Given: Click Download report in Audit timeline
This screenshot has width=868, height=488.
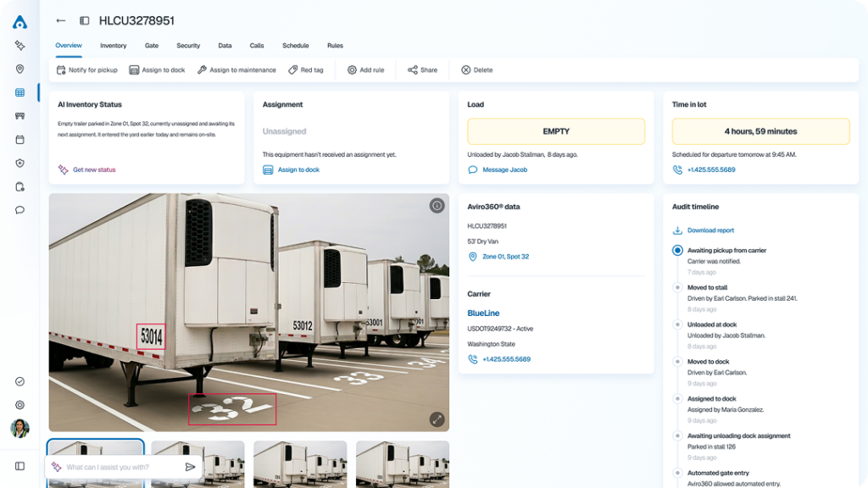Looking at the screenshot, I should [710, 230].
